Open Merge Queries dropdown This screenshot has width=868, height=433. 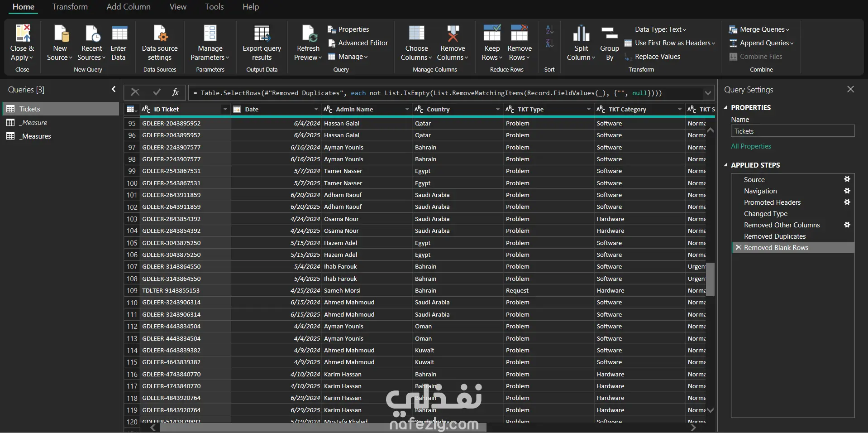click(759, 29)
